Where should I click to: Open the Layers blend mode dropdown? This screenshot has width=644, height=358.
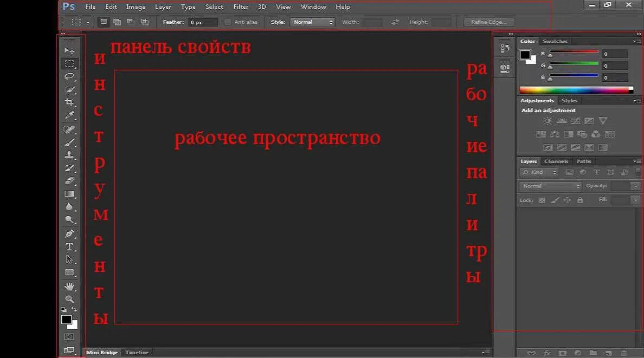(x=550, y=186)
